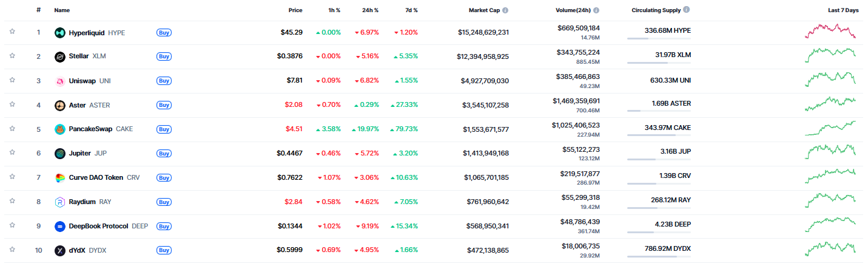This screenshot has width=868, height=263.
Task: Sort by the rank # column header
Action: (x=38, y=10)
